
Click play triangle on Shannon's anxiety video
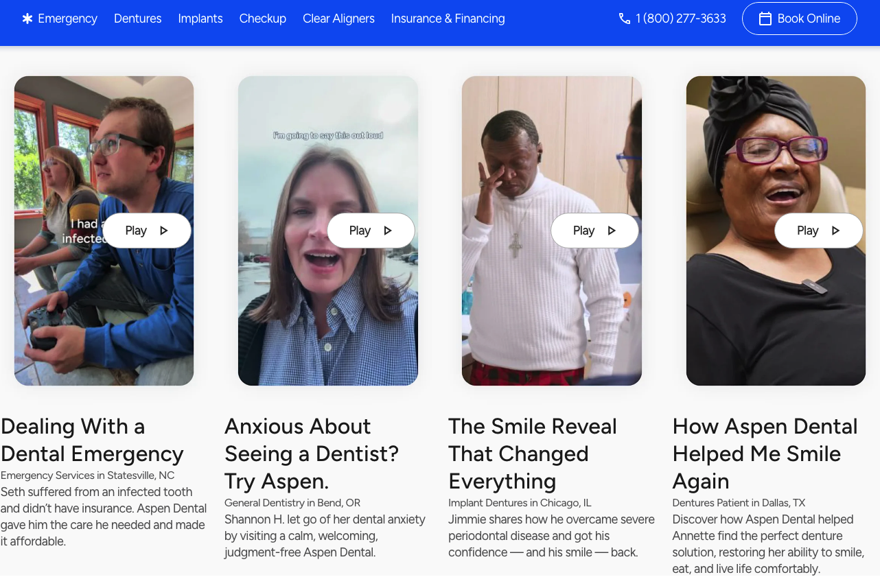click(388, 231)
